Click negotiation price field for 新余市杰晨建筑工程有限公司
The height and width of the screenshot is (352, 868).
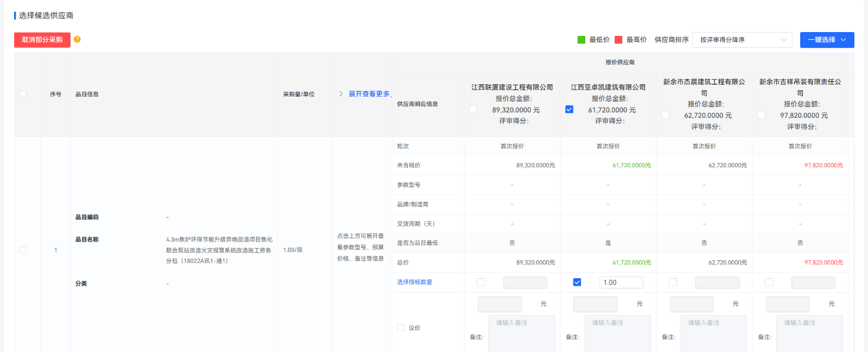click(x=692, y=304)
